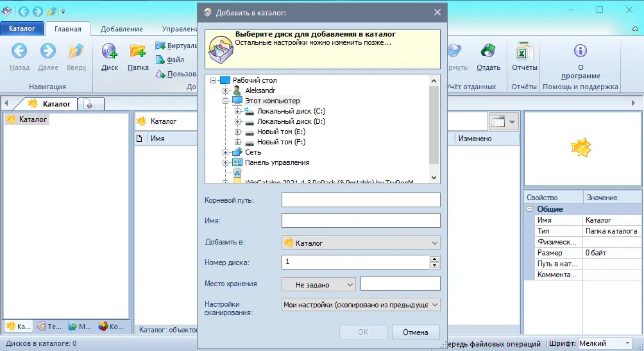Viewport: 644px width, 351px height.
Task: Click the Место хранения text field
Action: [x=400, y=284]
